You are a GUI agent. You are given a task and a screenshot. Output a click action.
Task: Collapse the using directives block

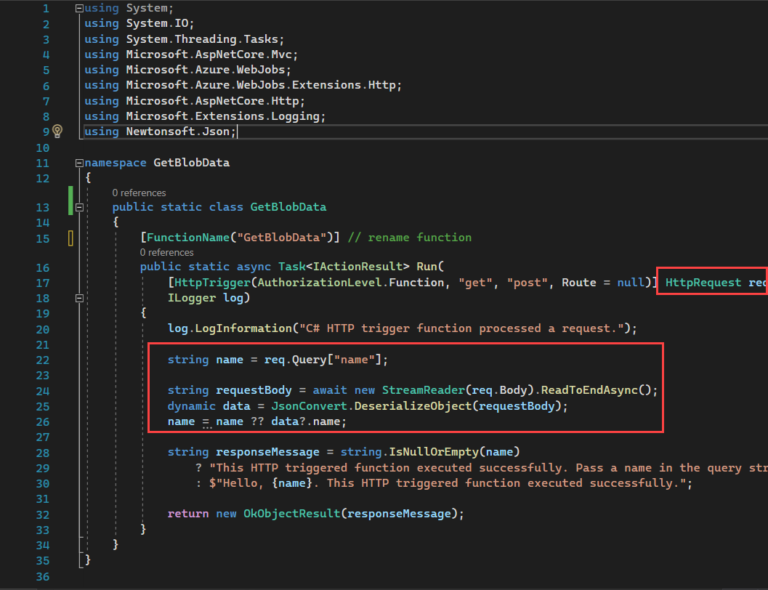click(x=79, y=8)
